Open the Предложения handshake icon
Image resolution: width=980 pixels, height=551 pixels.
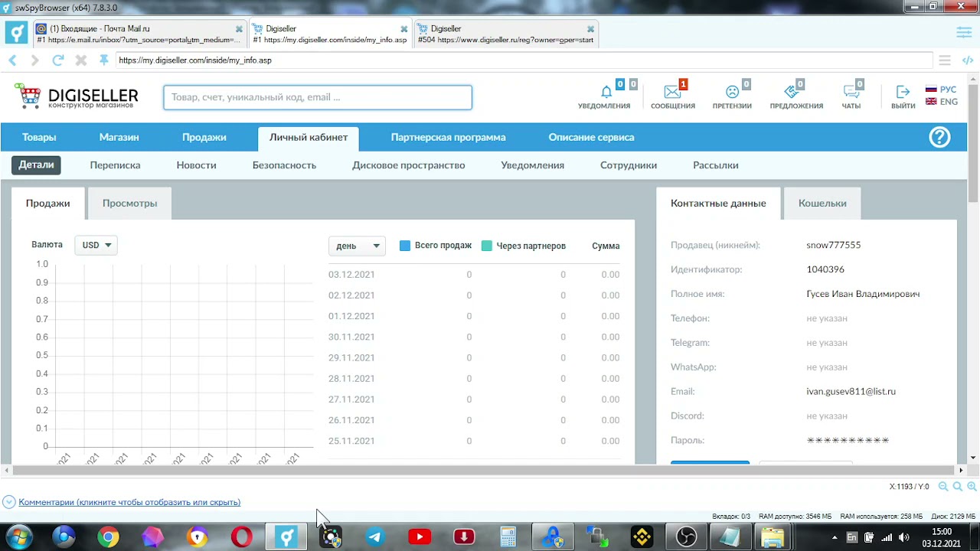(x=792, y=92)
